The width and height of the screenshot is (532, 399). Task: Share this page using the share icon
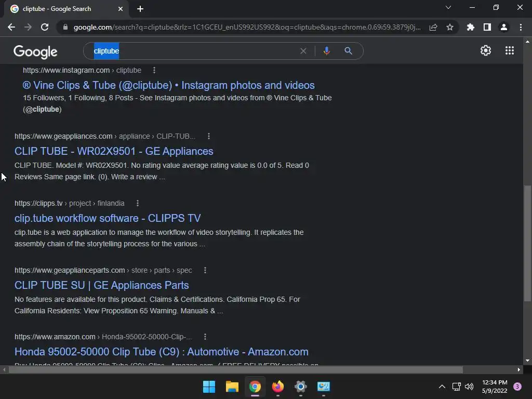click(433, 27)
